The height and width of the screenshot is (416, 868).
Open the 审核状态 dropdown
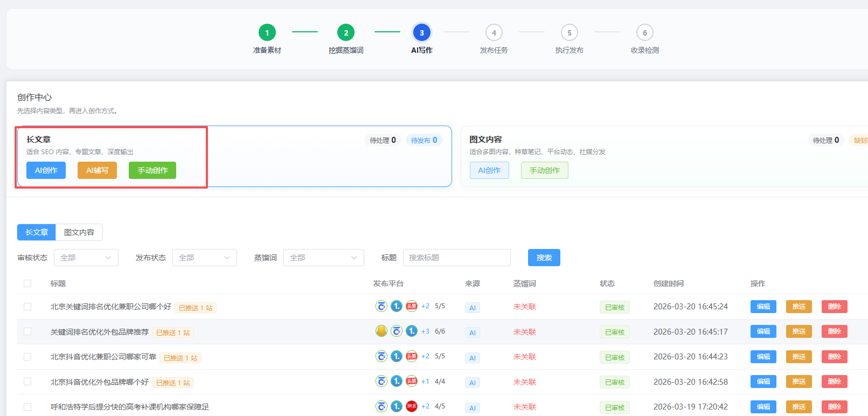pyautogui.click(x=86, y=258)
